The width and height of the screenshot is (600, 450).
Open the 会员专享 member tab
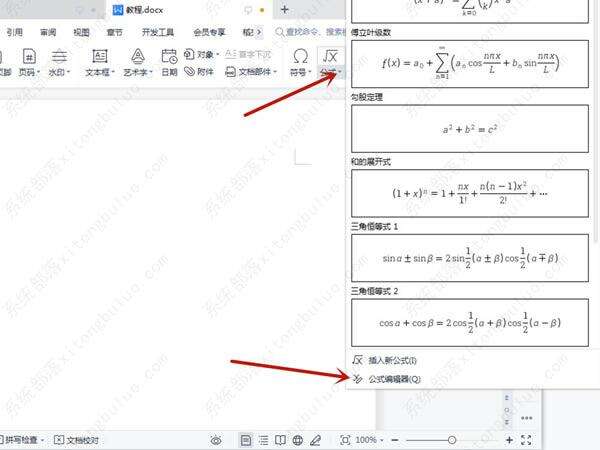tap(209, 32)
